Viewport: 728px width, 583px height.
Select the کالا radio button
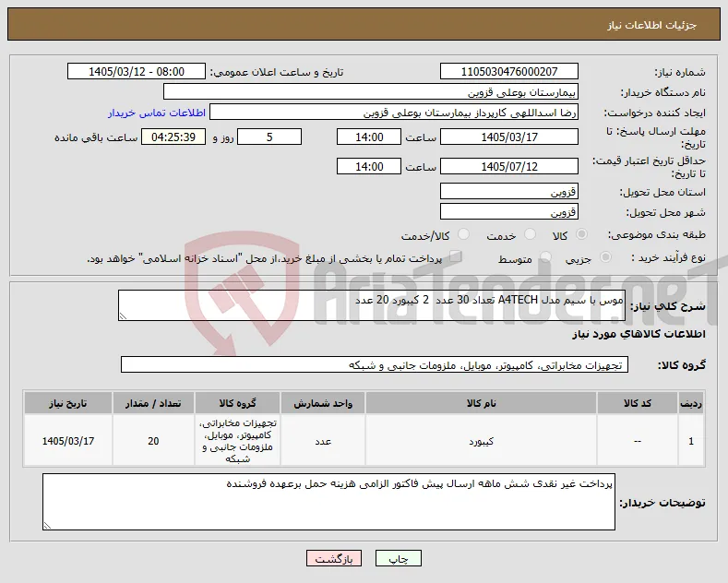(x=581, y=234)
